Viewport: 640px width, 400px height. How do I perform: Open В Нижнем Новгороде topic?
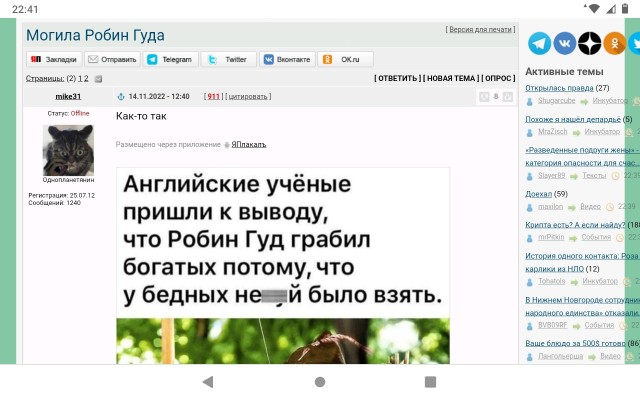click(582, 306)
